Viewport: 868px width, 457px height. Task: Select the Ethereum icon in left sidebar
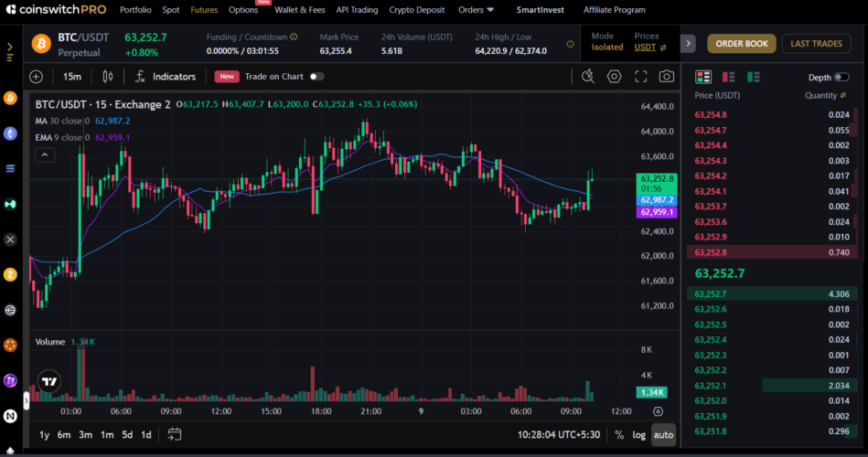click(10, 133)
